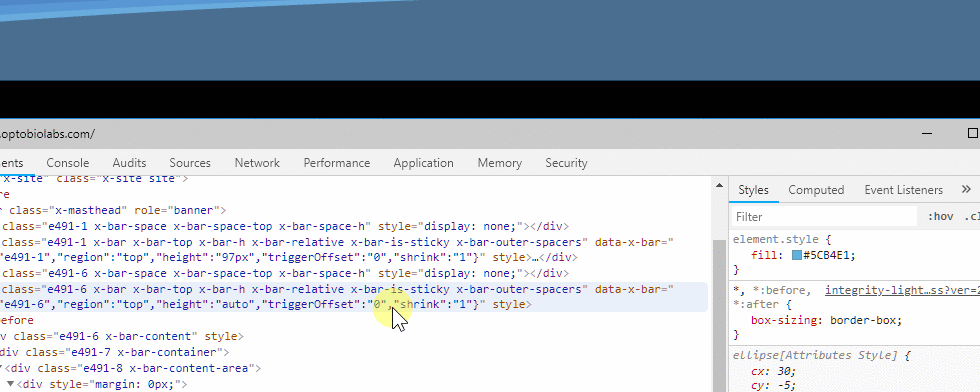Switch to the Computed sidebar tab
The height and width of the screenshot is (392, 980).
[x=816, y=190]
